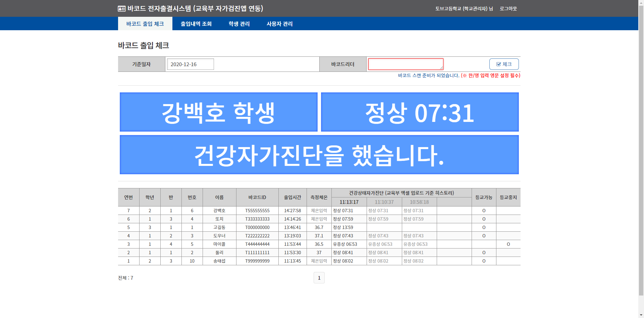Go to the 사용자 관리 menu
The width and height of the screenshot is (644, 318).
[x=279, y=24]
